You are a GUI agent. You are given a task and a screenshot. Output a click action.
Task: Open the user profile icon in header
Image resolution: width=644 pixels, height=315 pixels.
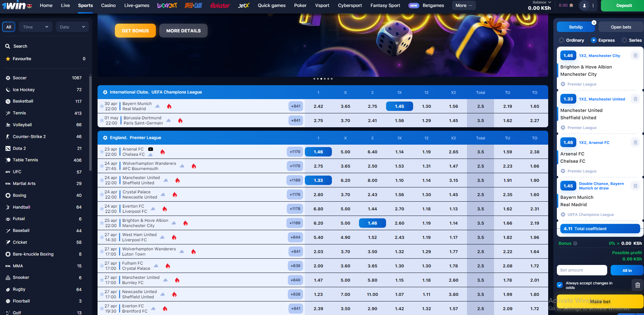pyautogui.click(x=584, y=6)
